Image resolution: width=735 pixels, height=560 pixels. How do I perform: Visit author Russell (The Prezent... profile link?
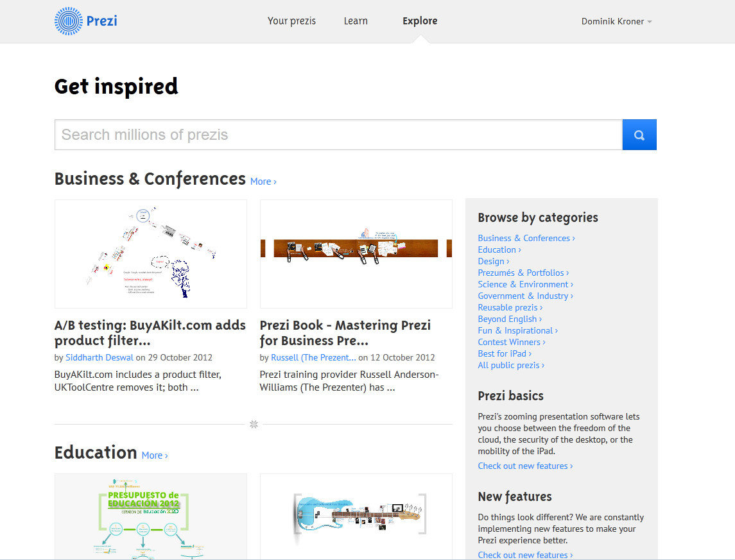tap(313, 357)
